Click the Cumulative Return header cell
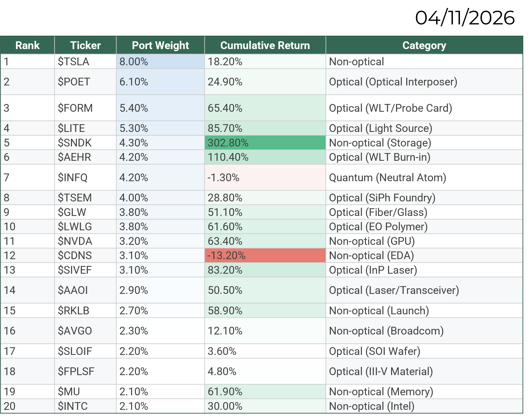Viewport: 532px width, 419px height. (265, 45)
